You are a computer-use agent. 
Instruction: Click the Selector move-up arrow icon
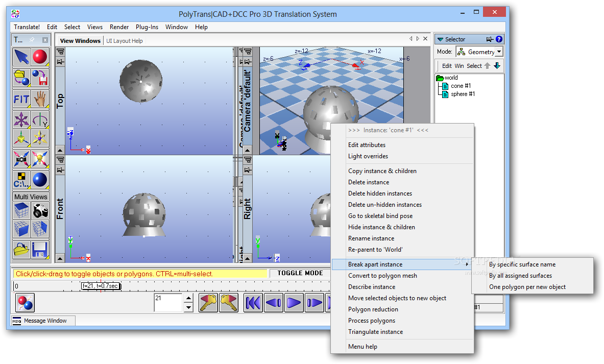pos(487,66)
